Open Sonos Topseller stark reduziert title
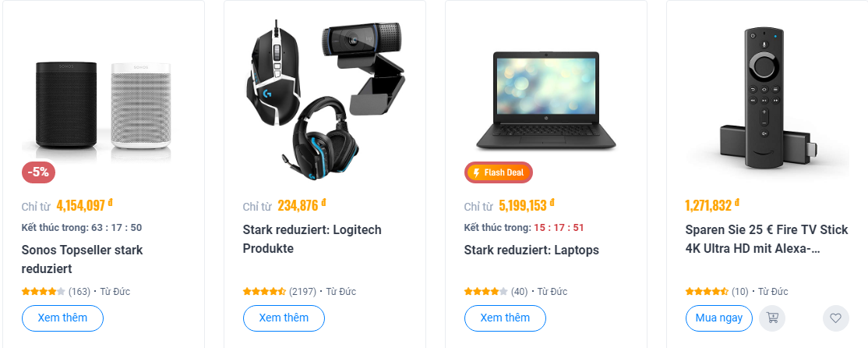The height and width of the screenshot is (348, 868). point(83,259)
